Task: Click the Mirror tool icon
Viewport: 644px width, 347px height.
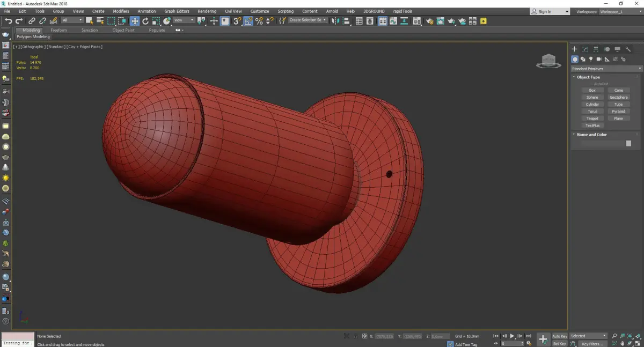Action: 335,21
